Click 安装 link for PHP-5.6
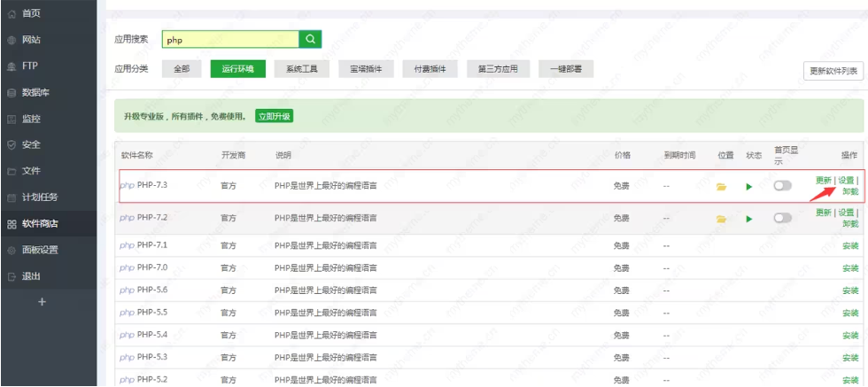Viewport: 868px width, 387px height. tap(850, 290)
